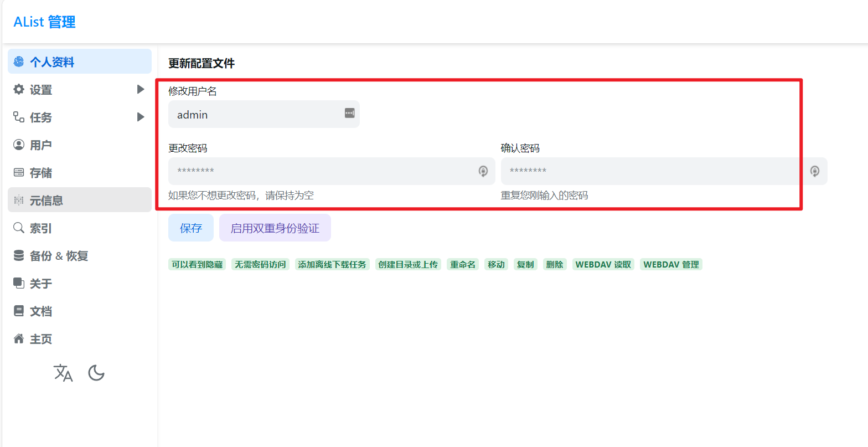The image size is (868, 447).
Task: Click the 更新配置文件 heading
Action: pyautogui.click(x=201, y=63)
